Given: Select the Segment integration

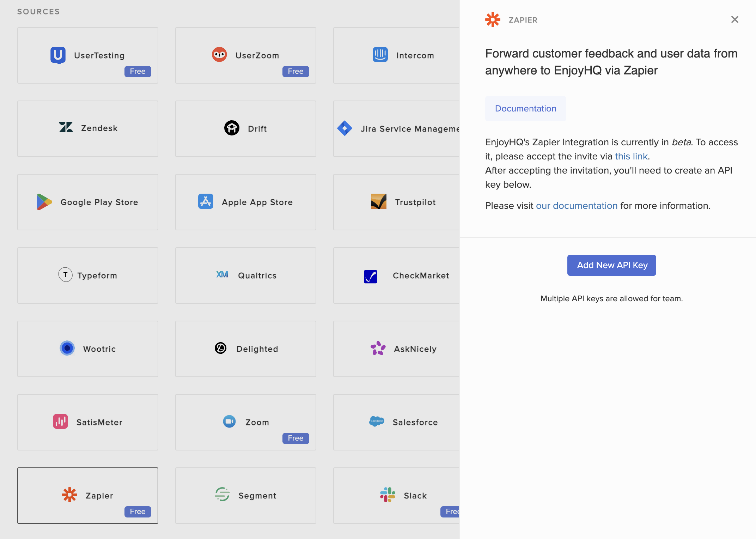Looking at the screenshot, I should coord(245,495).
